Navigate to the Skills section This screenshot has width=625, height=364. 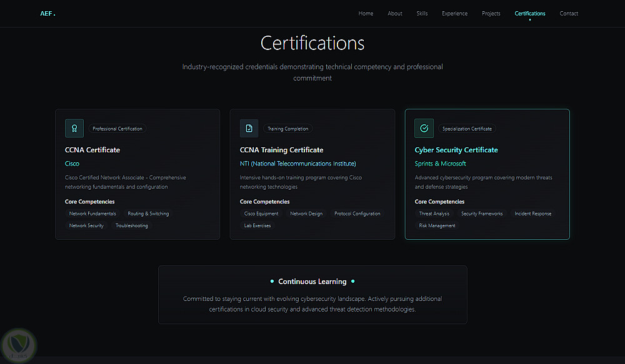point(422,14)
